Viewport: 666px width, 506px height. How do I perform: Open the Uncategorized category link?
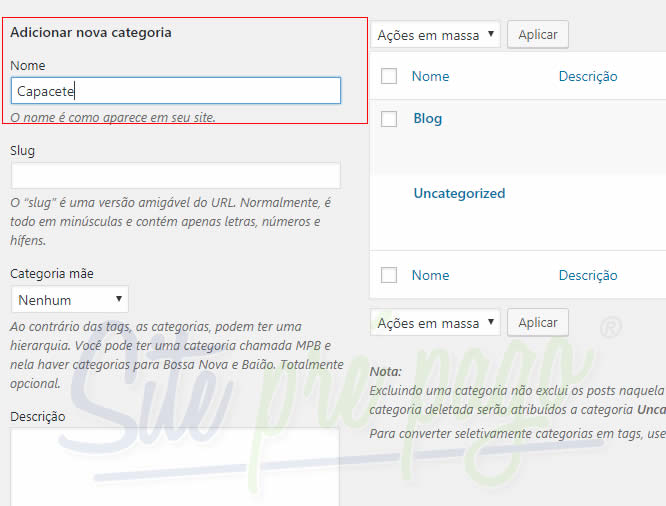tap(459, 193)
